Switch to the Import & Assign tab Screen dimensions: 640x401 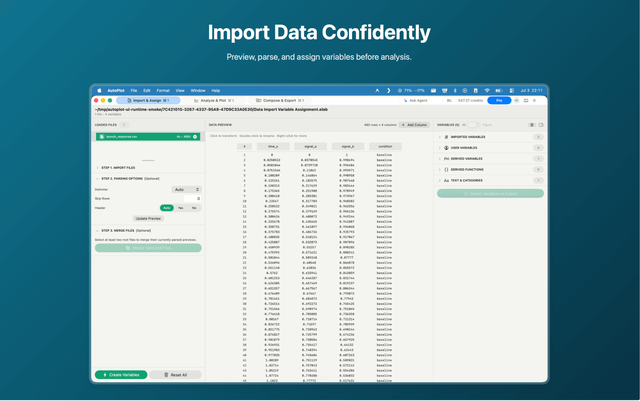tap(148, 100)
